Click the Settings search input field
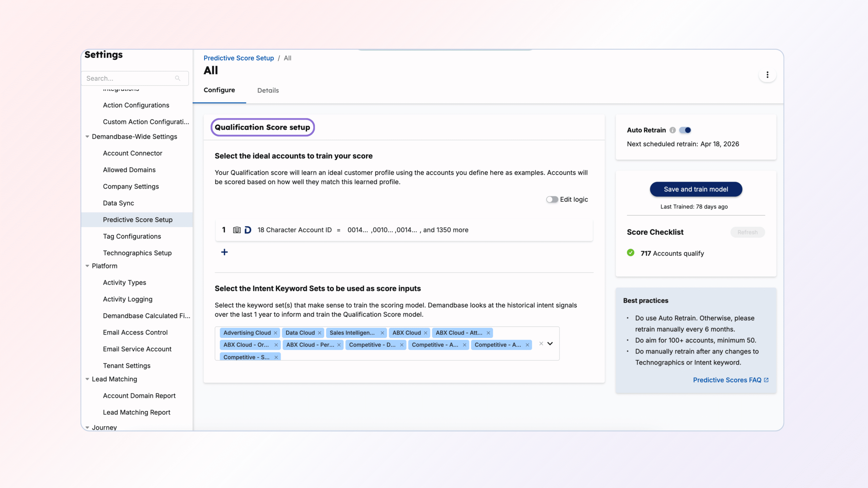 (129, 78)
